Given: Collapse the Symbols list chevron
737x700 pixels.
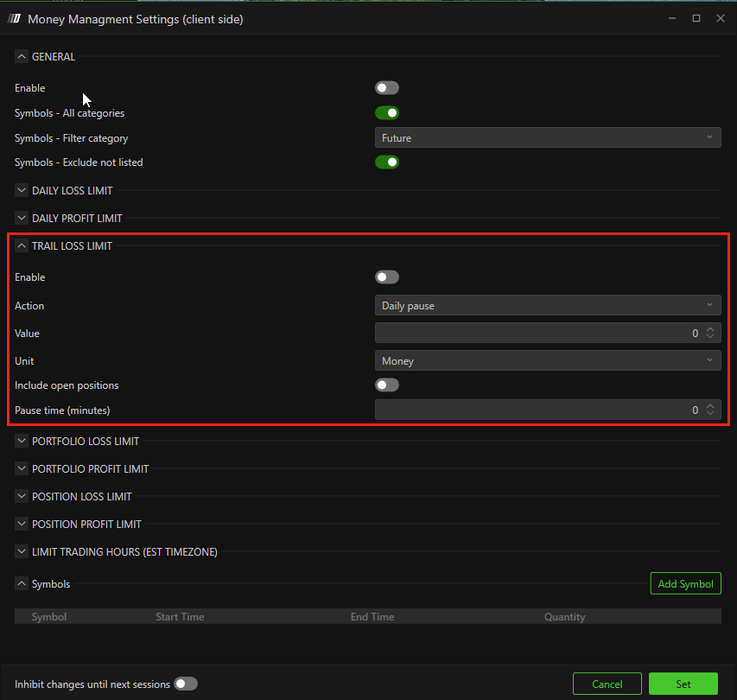Looking at the screenshot, I should (x=22, y=584).
